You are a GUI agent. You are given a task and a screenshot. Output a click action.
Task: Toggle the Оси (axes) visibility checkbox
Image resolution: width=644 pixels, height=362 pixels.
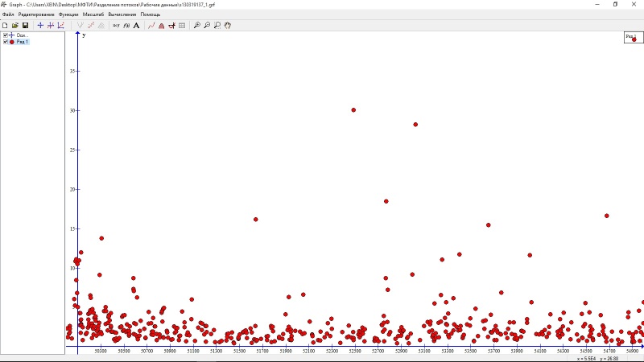pos(6,35)
